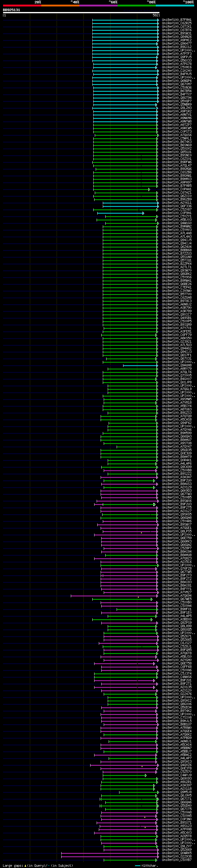Viewport: 197px width, 868px height.
Task: Select hit label UniRef100_B4FMJ5
Action: click(x=176, y=74)
